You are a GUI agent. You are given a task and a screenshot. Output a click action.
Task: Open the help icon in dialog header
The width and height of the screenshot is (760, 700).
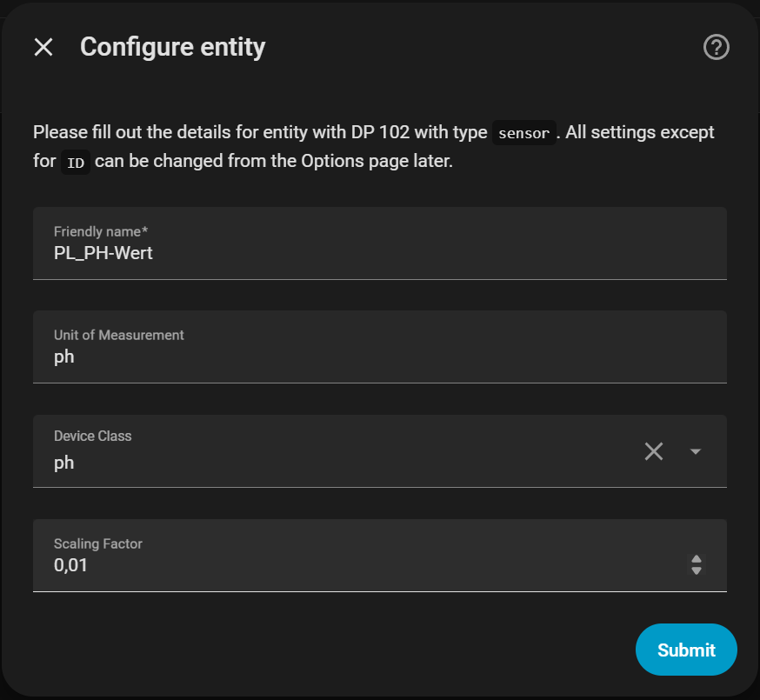coord(716,47)
